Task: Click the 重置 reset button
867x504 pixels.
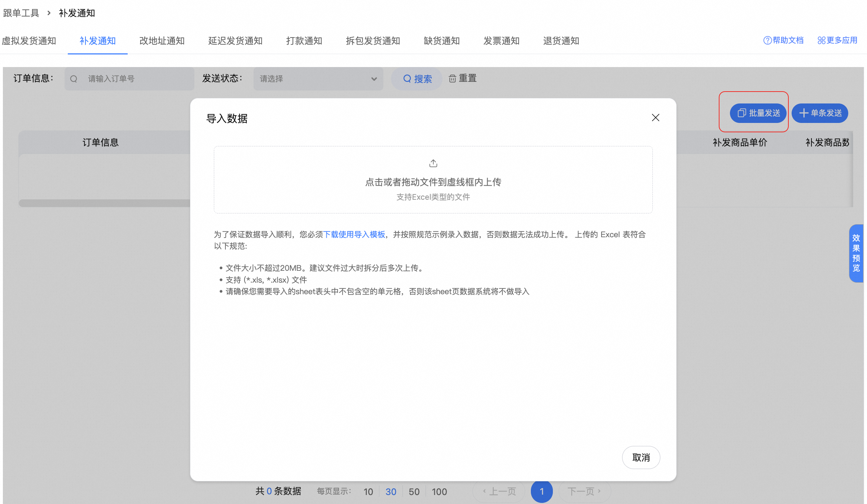Action: coord(463,78)
